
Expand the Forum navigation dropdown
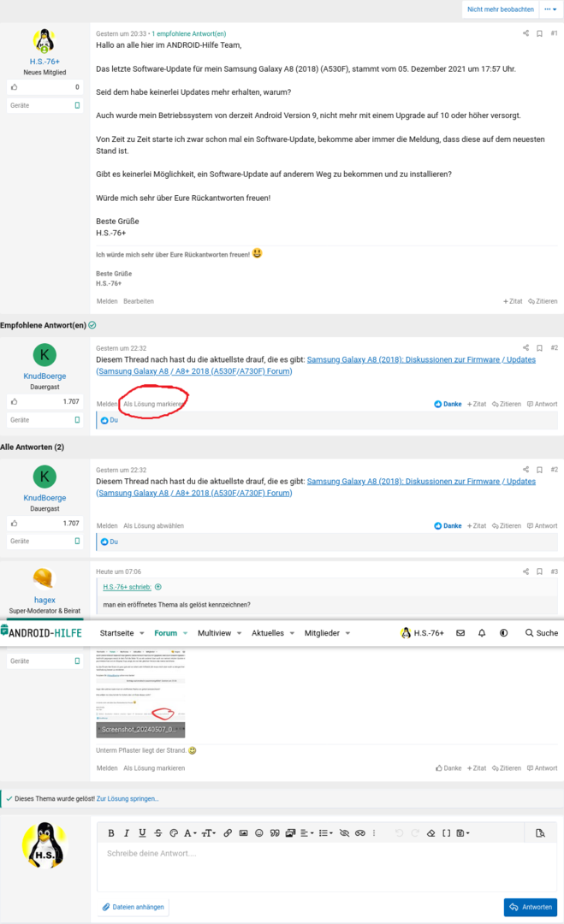pos(185,633)
